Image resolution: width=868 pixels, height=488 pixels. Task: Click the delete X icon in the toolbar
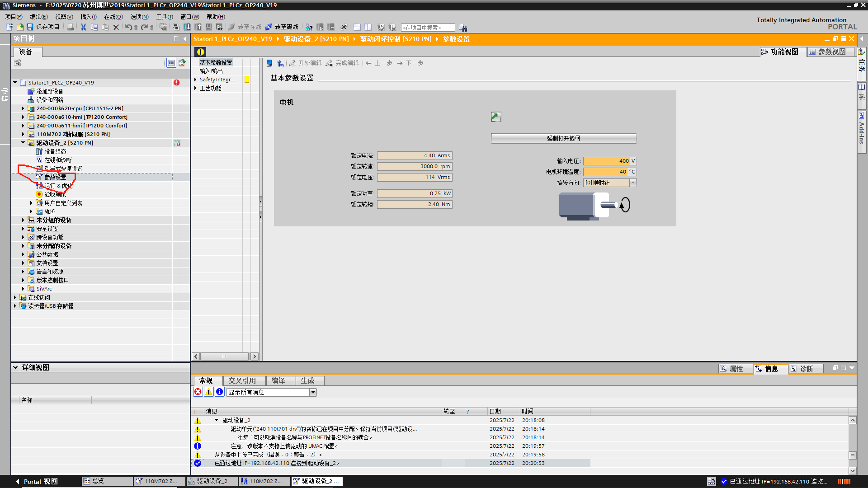click(116, 27)
